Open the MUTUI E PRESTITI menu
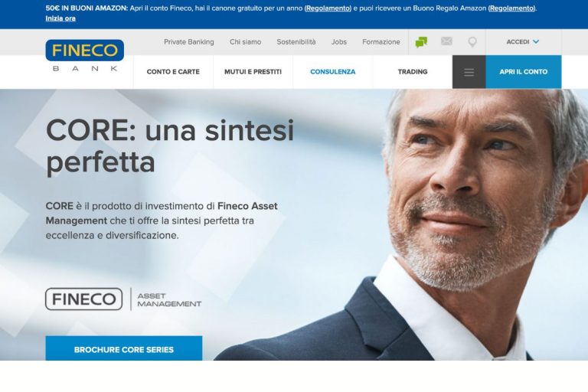The image size is (588, 392). click(x=253, y=72)
